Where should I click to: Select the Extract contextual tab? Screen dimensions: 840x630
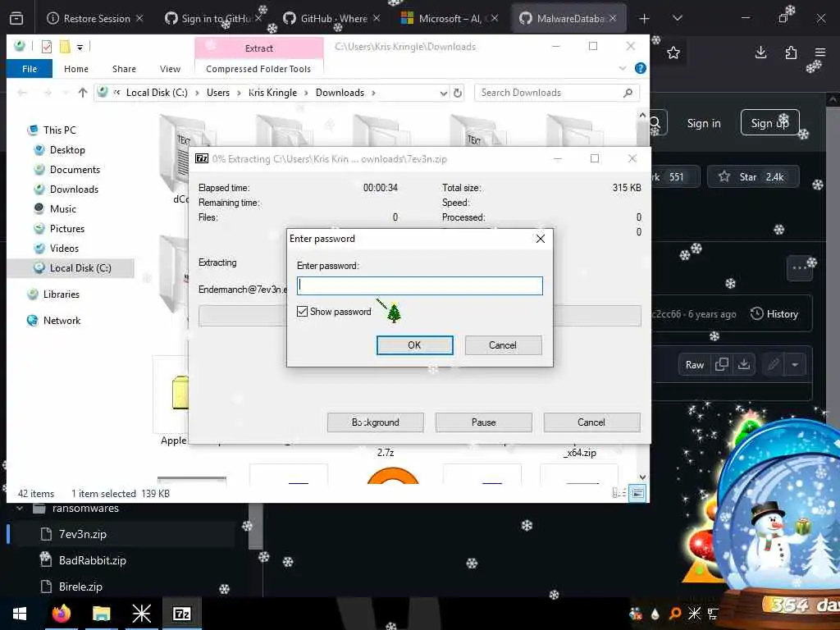[x=258, y=48]
